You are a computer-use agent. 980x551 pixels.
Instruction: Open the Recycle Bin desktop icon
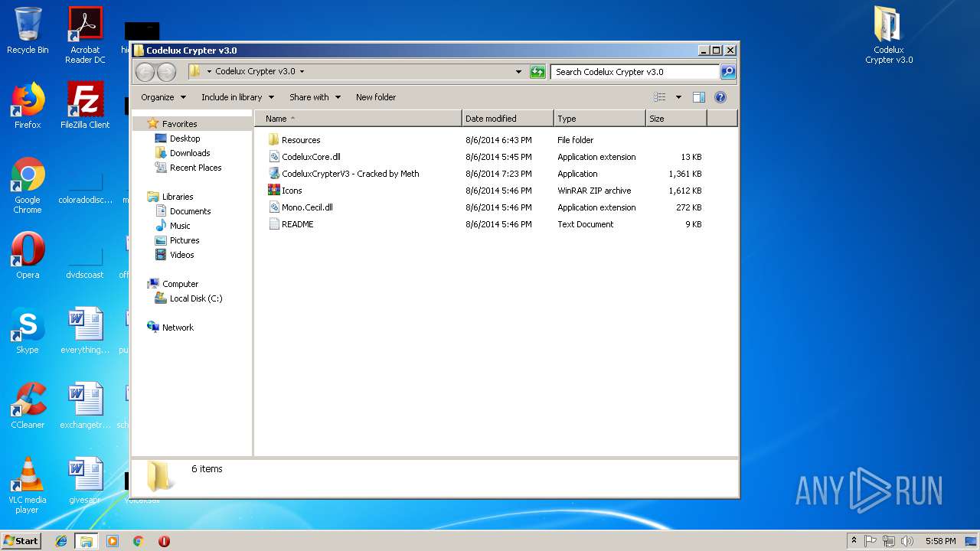coord(28,31)
